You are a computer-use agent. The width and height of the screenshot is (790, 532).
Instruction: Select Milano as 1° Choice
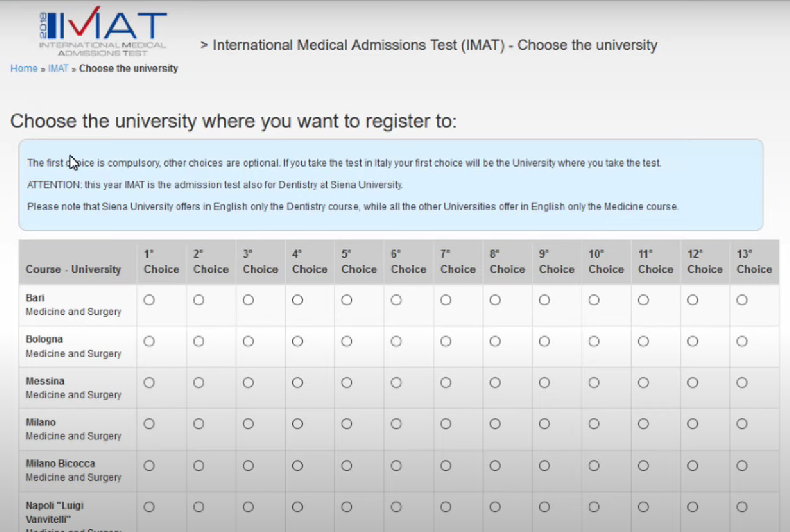(149, 424)
